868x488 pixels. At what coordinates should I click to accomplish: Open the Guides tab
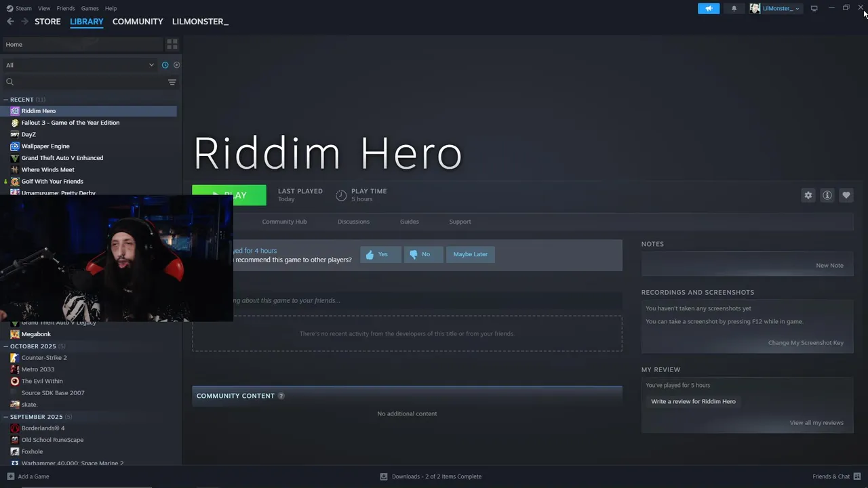click(x=409, y=222)
